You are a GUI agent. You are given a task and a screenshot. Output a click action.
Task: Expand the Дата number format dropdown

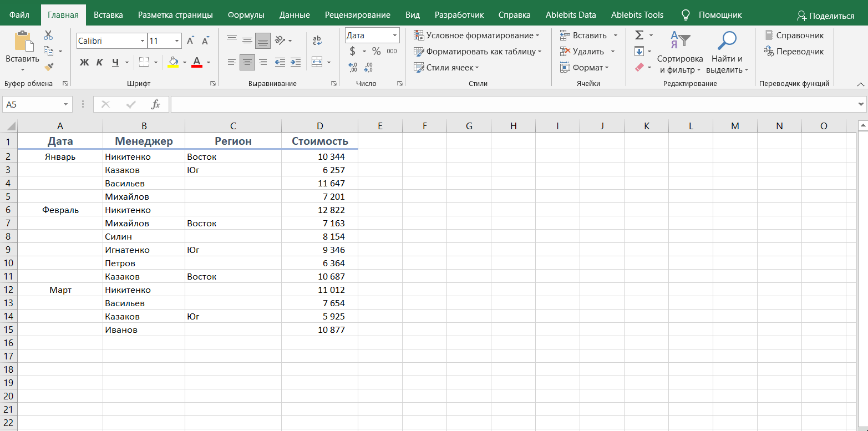(395, 36)
